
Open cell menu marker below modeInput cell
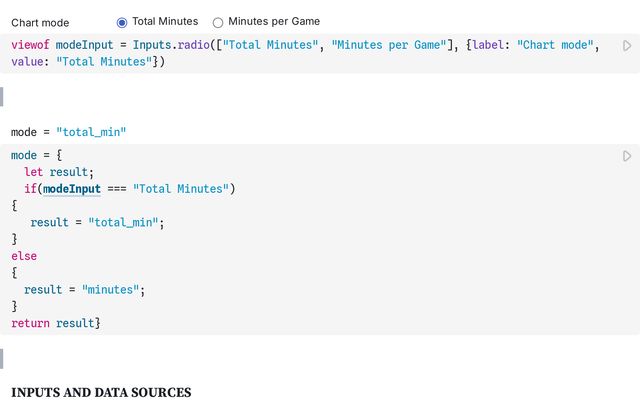2,97
